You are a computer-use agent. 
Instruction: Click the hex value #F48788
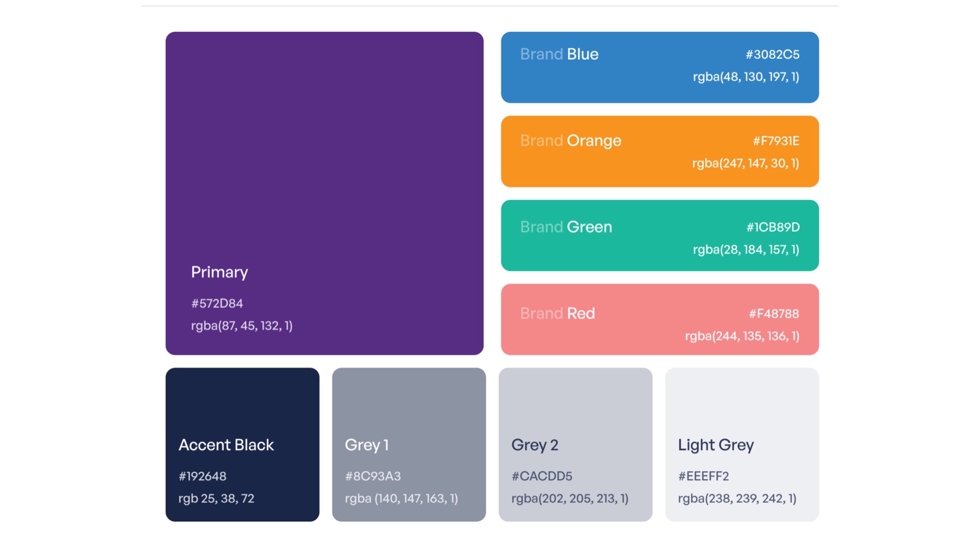tap(774, 314)
